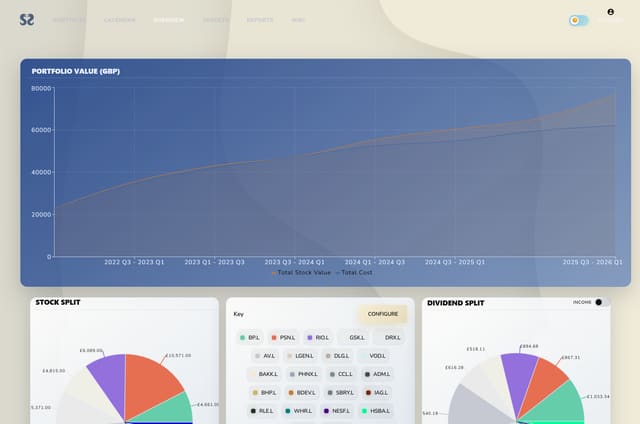Toggle the light/dark theme switch

[x=579, y=20]
